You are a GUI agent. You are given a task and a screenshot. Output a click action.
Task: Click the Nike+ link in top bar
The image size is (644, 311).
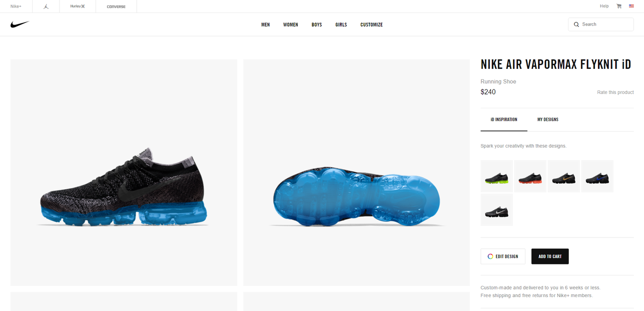pos(16,6)
